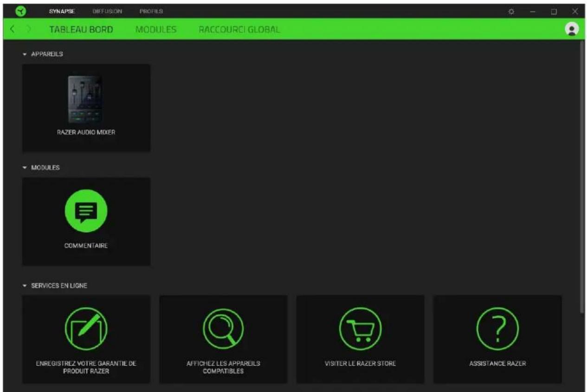The width and height of the screenshot is (587, 392).
Task: Collapse the Modules section
Action: 25,167
